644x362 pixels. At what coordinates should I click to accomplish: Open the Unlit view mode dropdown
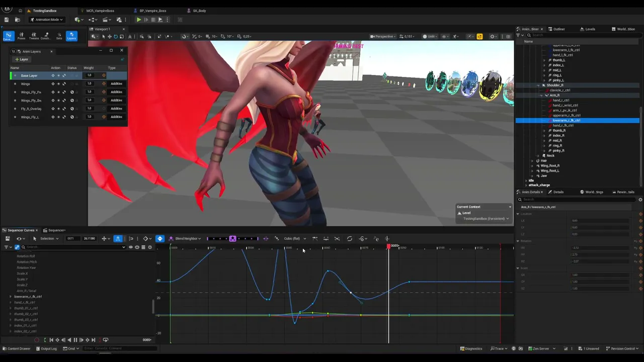pyautogui.click(x=429, y=36)
